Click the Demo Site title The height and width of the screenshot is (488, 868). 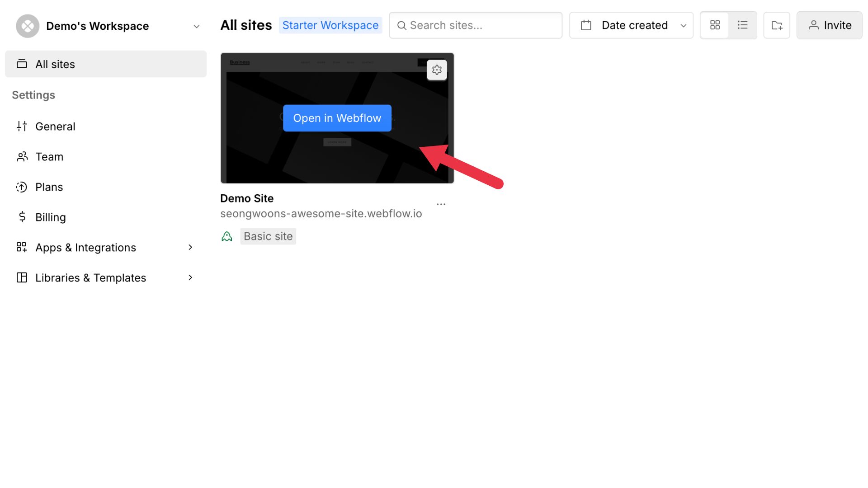pyautogui.click(x=247, y=198)
